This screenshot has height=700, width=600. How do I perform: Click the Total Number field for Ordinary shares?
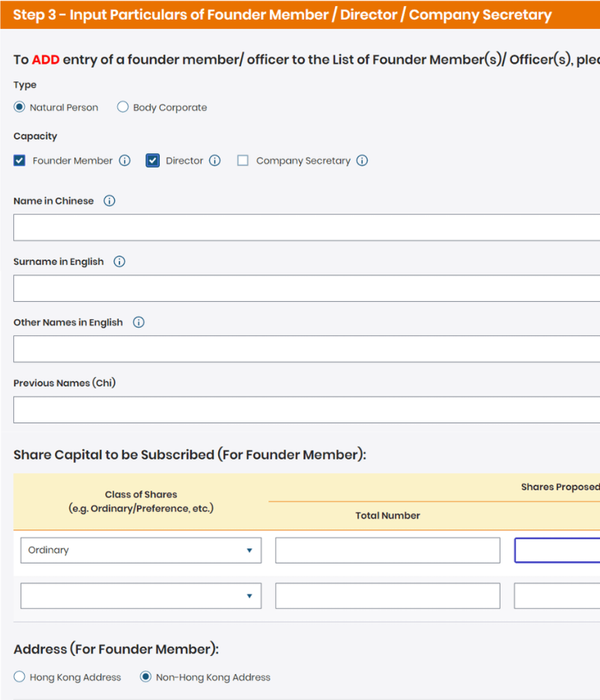pos(387,550)
